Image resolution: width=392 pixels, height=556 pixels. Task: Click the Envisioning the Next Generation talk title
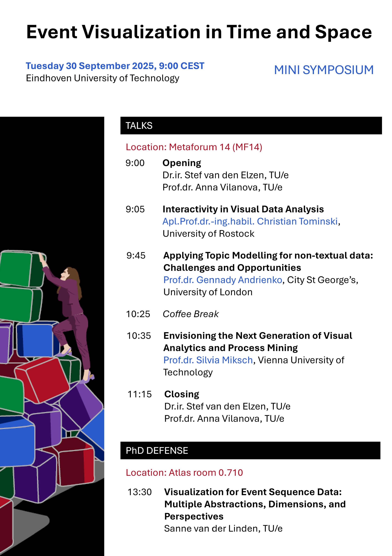pos(258,342)
